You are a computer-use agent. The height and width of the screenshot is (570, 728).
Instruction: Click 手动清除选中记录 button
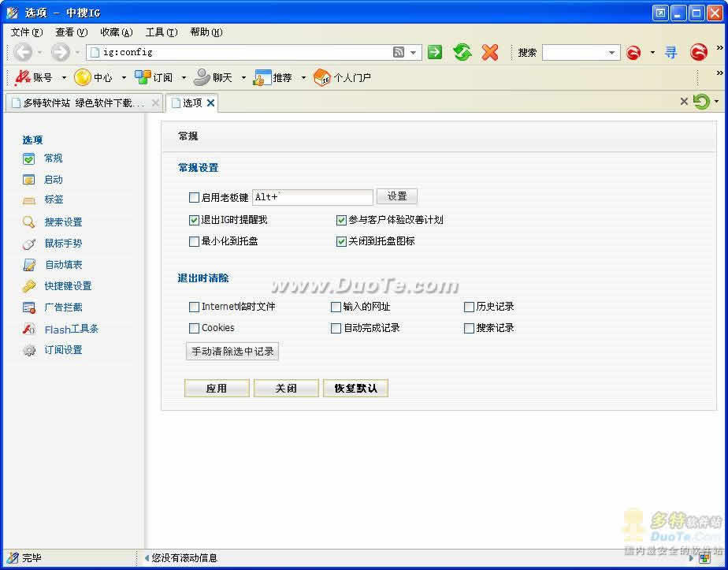pyautogui.click(x=232, y=351)
